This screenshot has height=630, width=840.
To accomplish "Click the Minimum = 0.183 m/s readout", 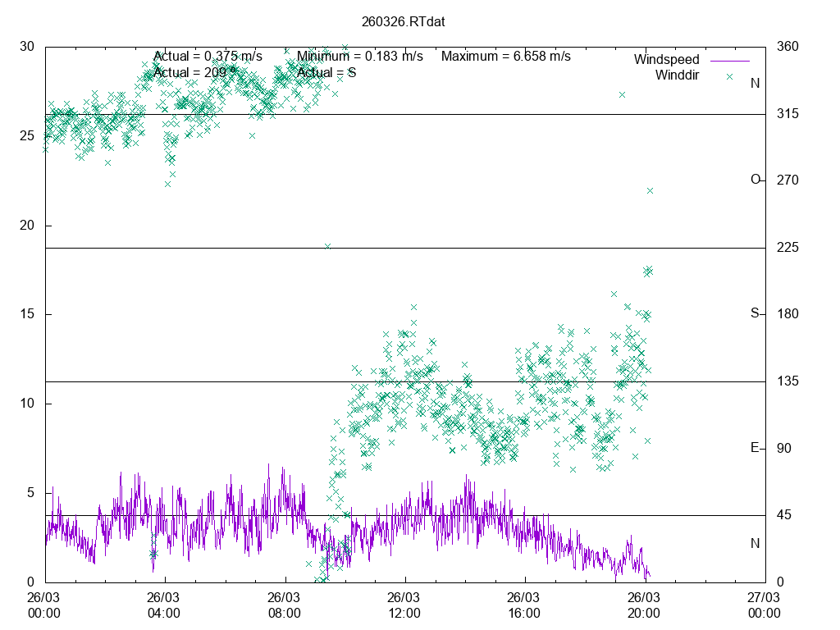I will tap(360, 57).
